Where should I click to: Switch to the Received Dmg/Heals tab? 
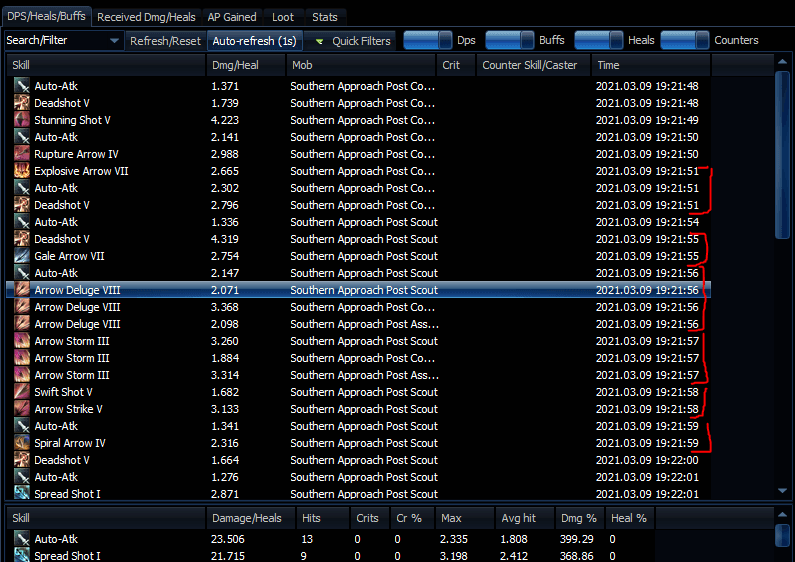click(147, 17)
